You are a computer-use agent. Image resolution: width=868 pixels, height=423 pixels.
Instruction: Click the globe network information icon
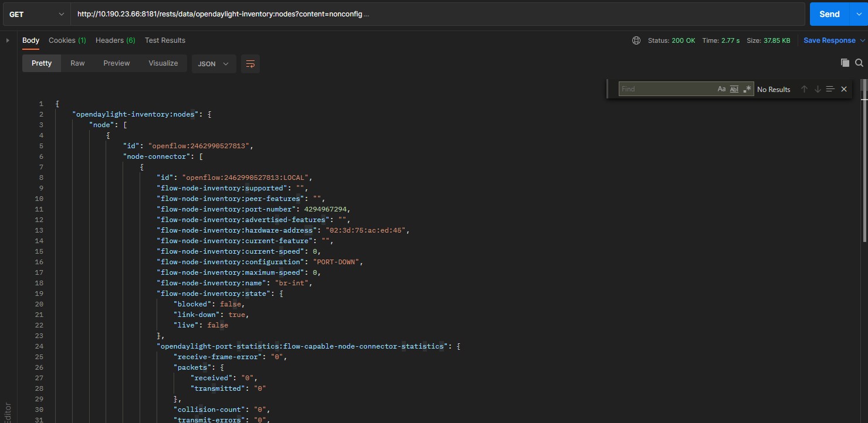(636, 40)
